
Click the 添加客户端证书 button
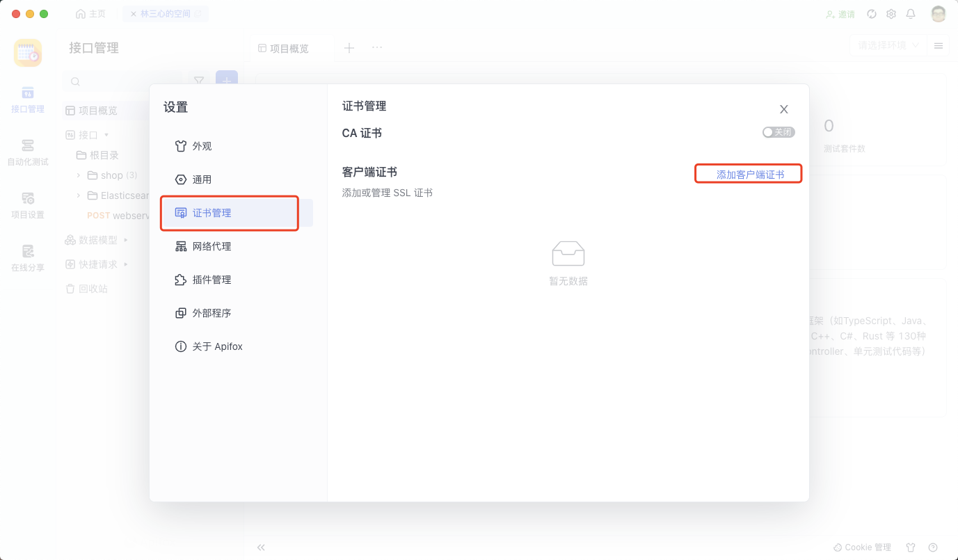point(748,174)
